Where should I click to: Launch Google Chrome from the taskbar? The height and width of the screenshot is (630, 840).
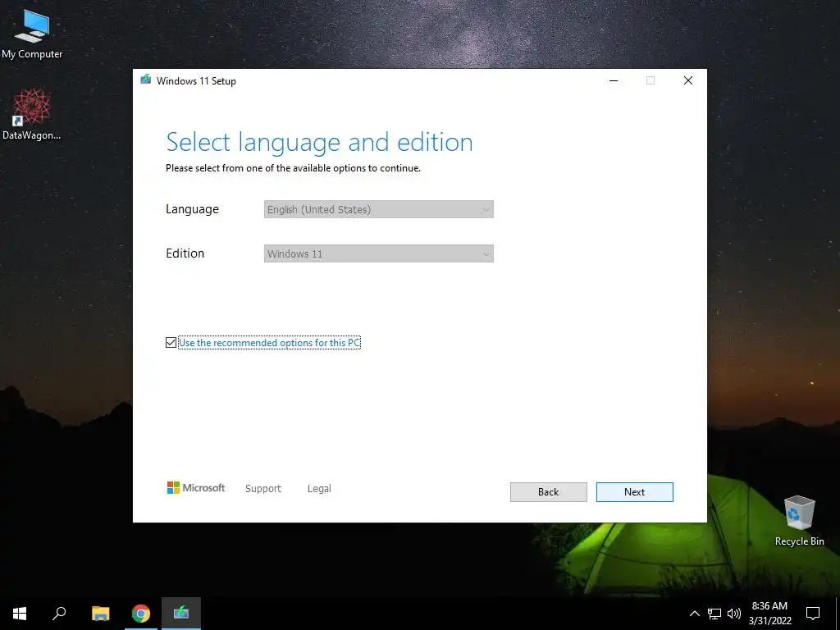141,614
